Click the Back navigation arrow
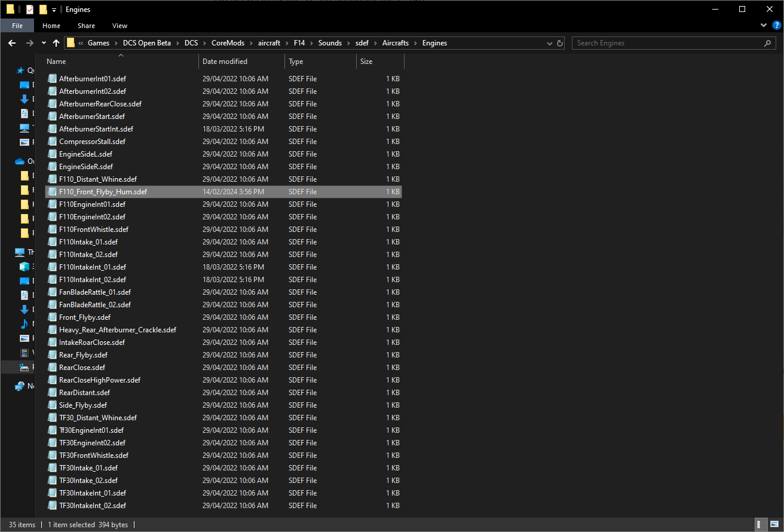 point(12,43)
